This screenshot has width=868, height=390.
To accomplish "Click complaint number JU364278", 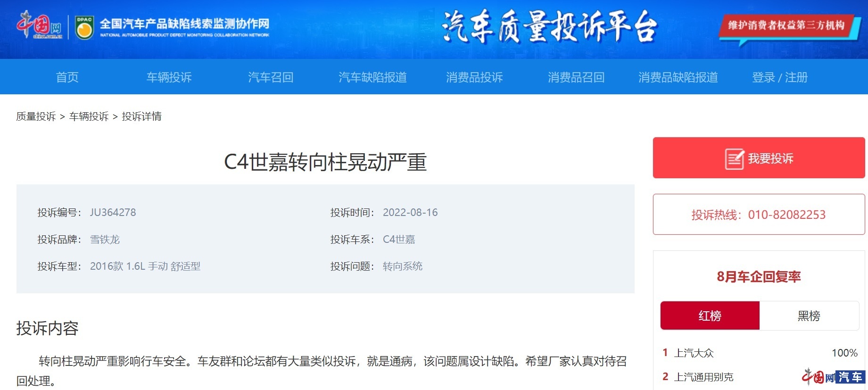I will click(113, 213).
